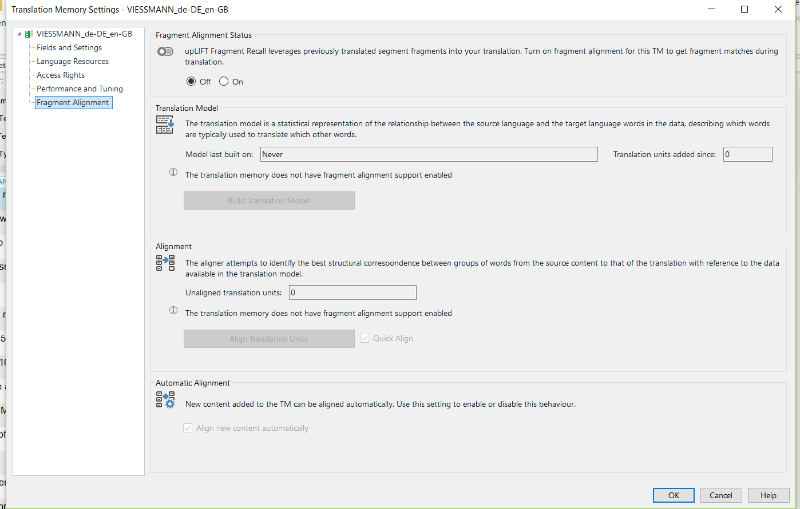
Task: Click the translation memory icon beside VIESSMANN_de-DE_en-GB
Action: coord(29,34)
